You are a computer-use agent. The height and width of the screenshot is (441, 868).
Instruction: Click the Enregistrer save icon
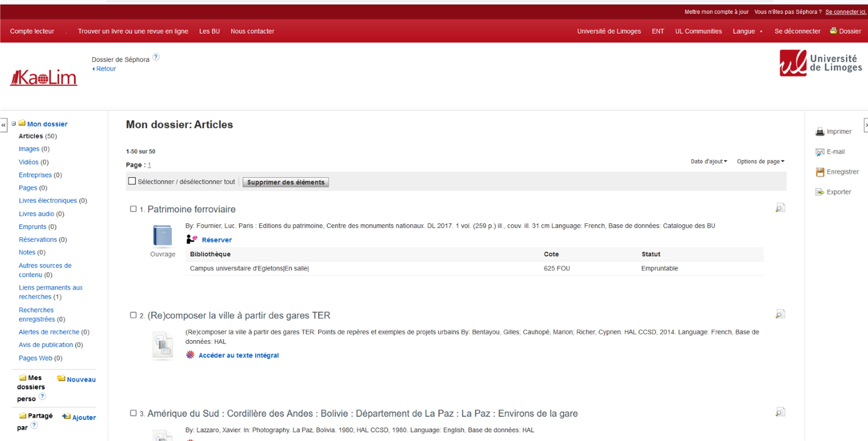[x=819, y=172]
